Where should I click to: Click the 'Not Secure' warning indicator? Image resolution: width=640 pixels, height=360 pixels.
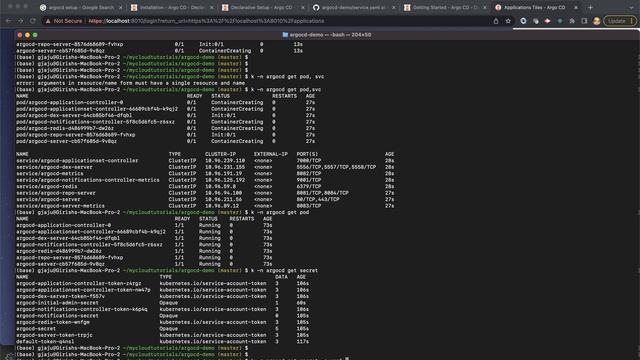point(64,21)
